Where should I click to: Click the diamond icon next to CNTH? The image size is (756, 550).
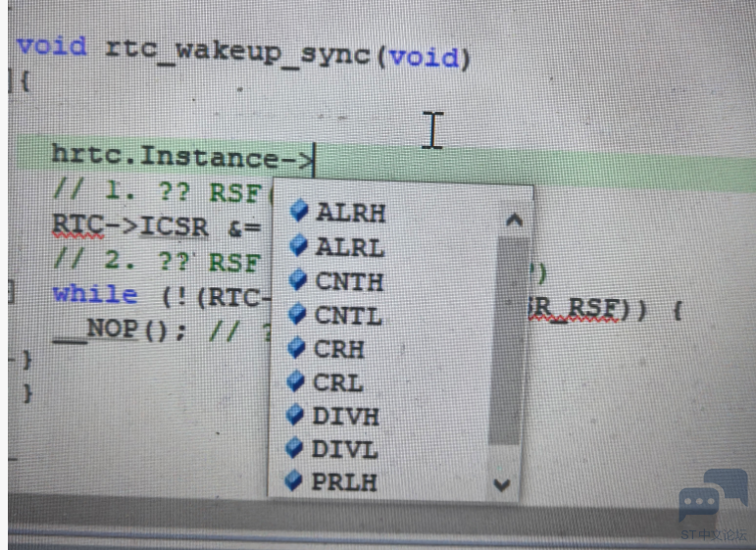coord(299,280)
